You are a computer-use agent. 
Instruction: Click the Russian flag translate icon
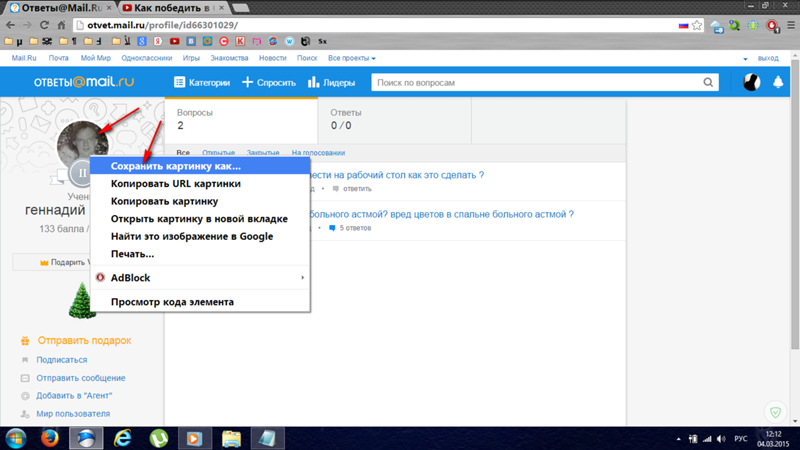pos(683,26)
